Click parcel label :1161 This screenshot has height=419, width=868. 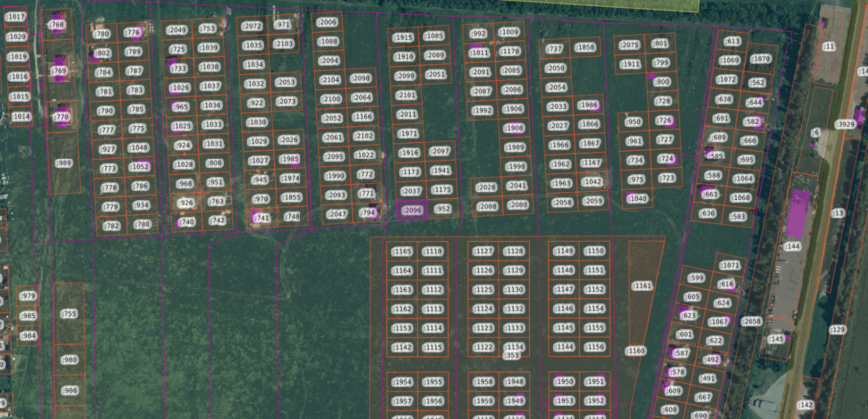coord(642,286)
